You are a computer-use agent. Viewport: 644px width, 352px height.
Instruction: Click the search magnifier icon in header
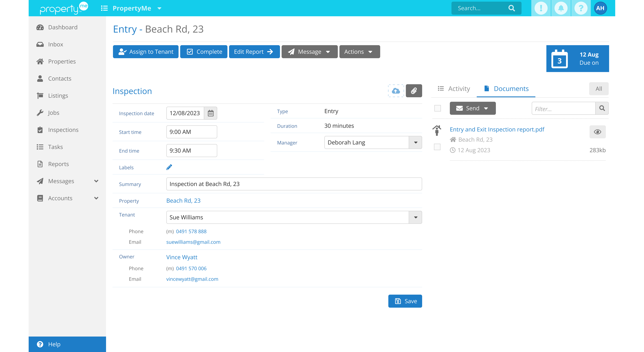click(x=511, y=8)
